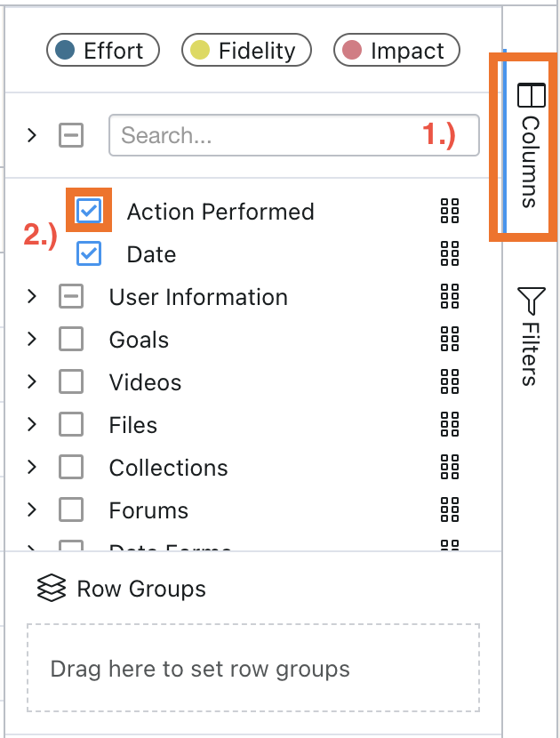Click grip icon beside Collections

[450, 468]
